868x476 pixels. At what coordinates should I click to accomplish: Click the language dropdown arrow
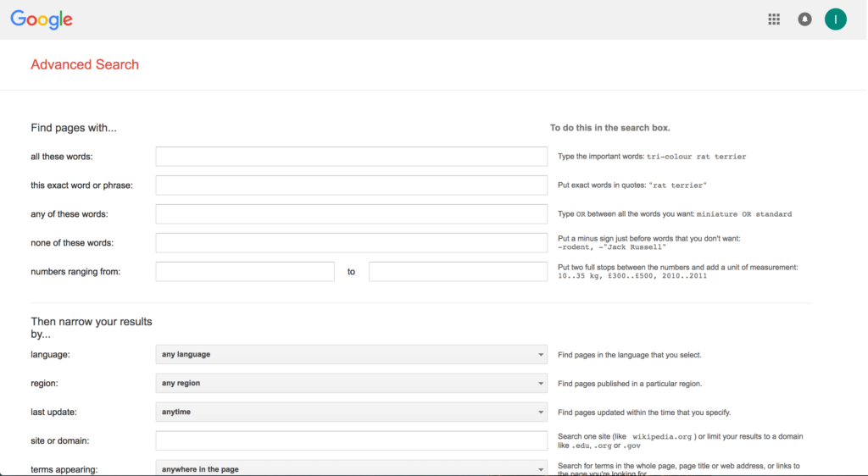[x=541, y=355]
